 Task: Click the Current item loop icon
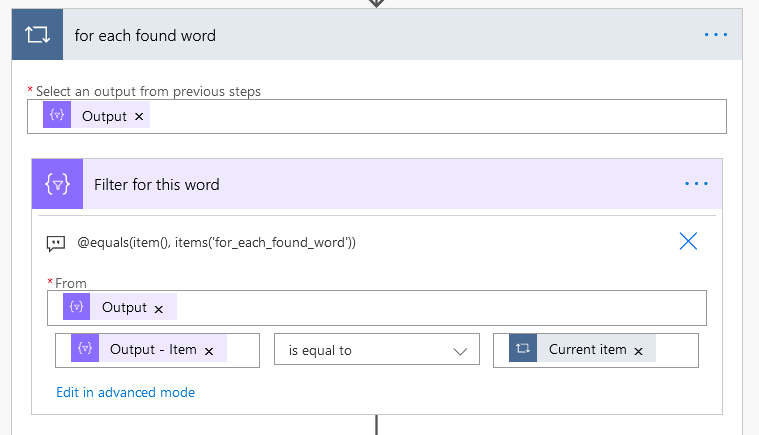click(523, 349)
